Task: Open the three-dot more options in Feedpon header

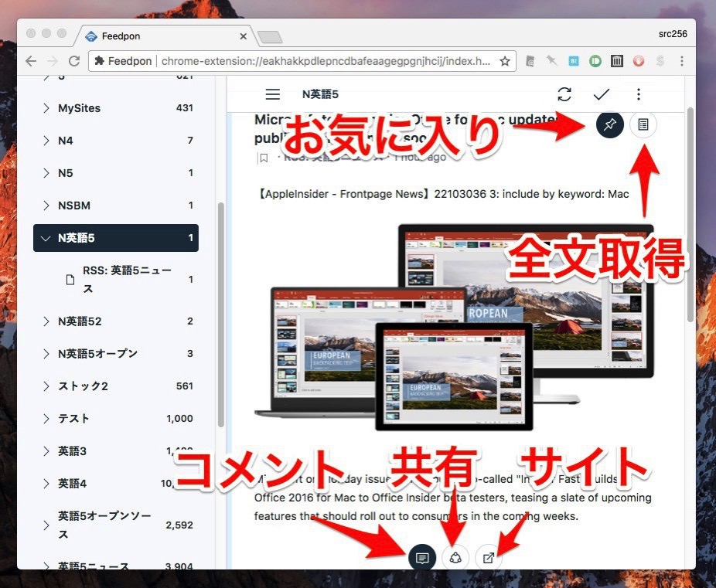Action: (x=639, y=94)
